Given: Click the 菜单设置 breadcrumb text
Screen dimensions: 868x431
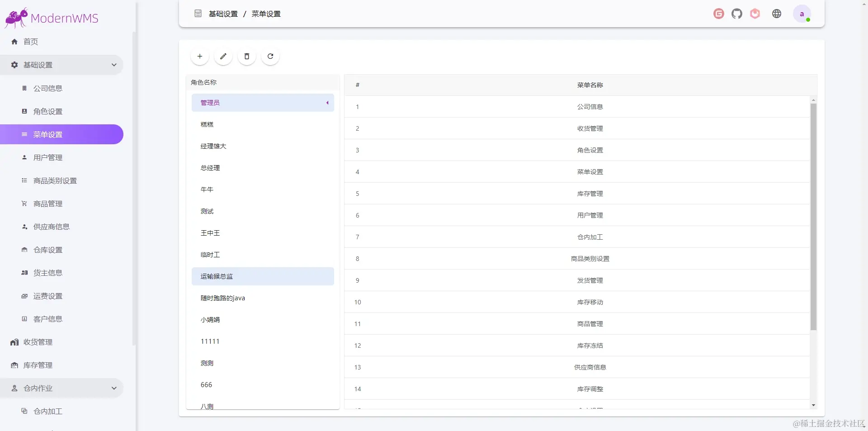Looking at the screenshot, I should 266,14.
